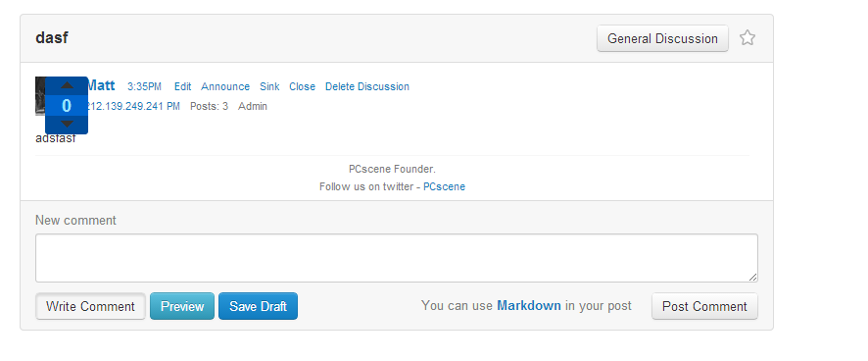Edit the discussion post
This screenshot has width=868, height=361.
182,86
